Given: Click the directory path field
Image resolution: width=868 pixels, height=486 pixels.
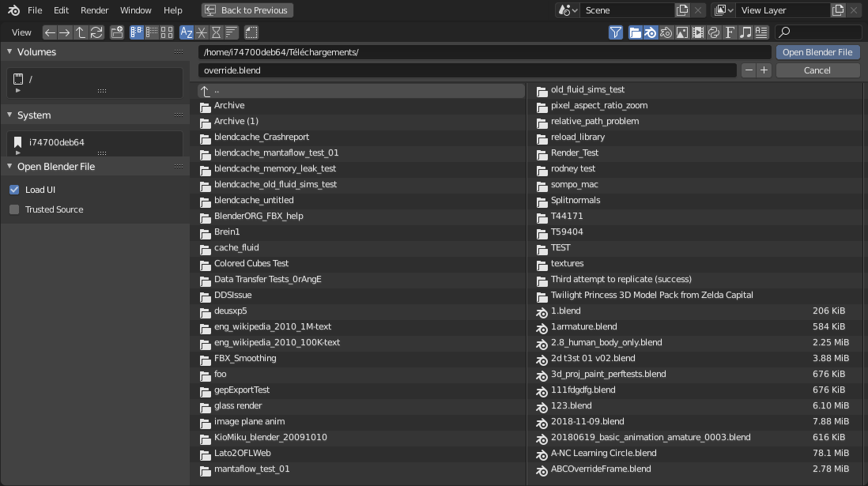Looking at the screenshot, I should tap(485, 52).
